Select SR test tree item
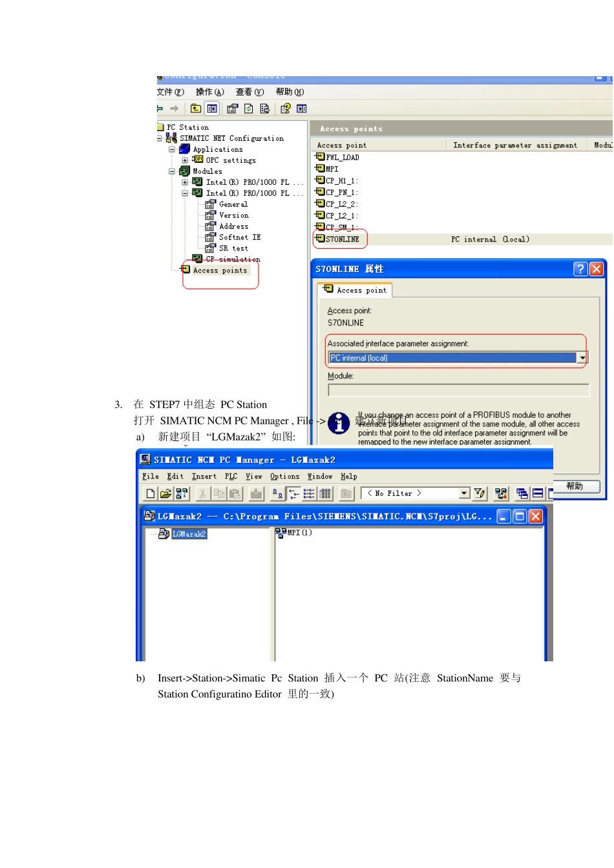 pos(233,248)
